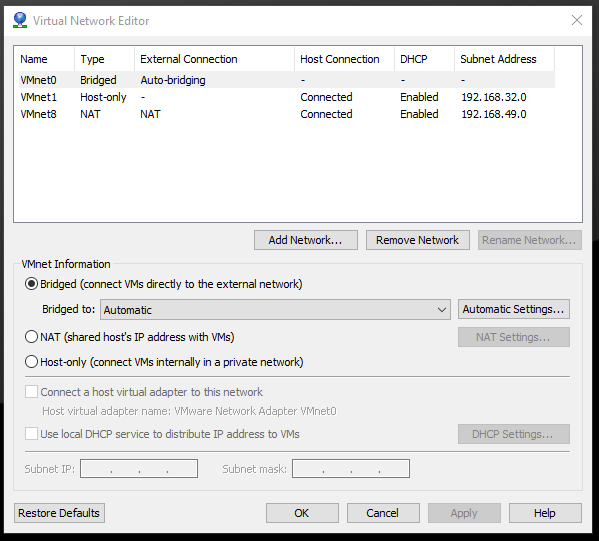Image resolution: width=599 pixels, height=541 pixels.
Task: Click the Add Network button
Action: click(306, 240)
